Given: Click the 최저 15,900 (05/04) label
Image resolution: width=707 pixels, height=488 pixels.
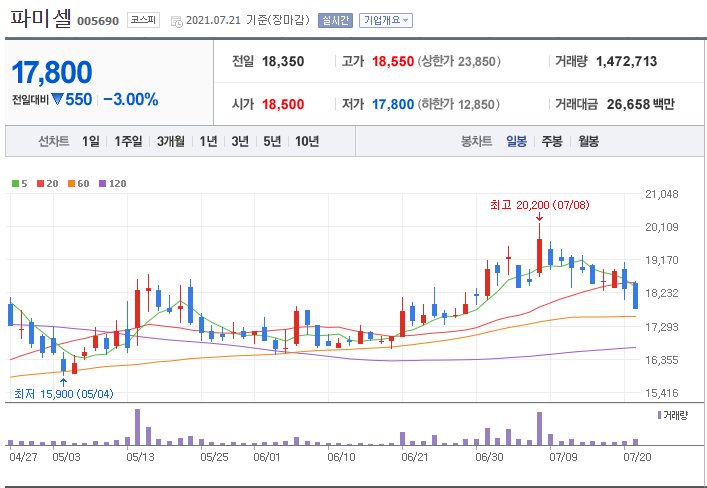Looking at the screenshot, I should pyautogui.click(x=64, y=394).
